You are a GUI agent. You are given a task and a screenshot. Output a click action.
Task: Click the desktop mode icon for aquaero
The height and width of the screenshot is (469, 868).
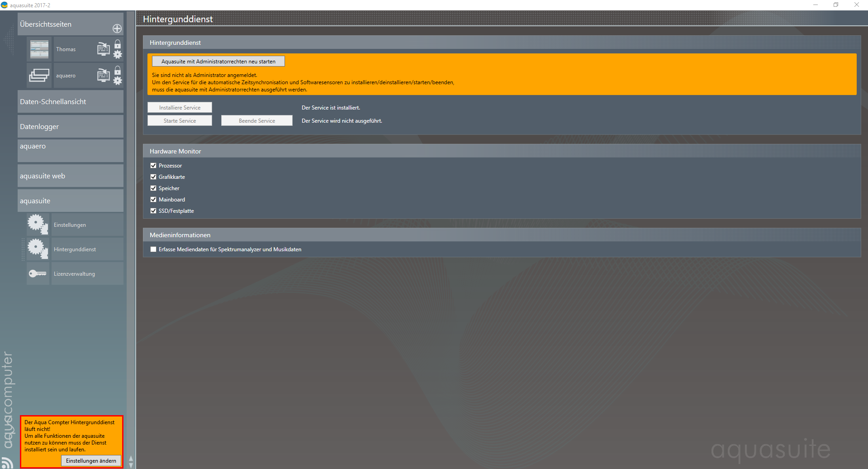104,75
